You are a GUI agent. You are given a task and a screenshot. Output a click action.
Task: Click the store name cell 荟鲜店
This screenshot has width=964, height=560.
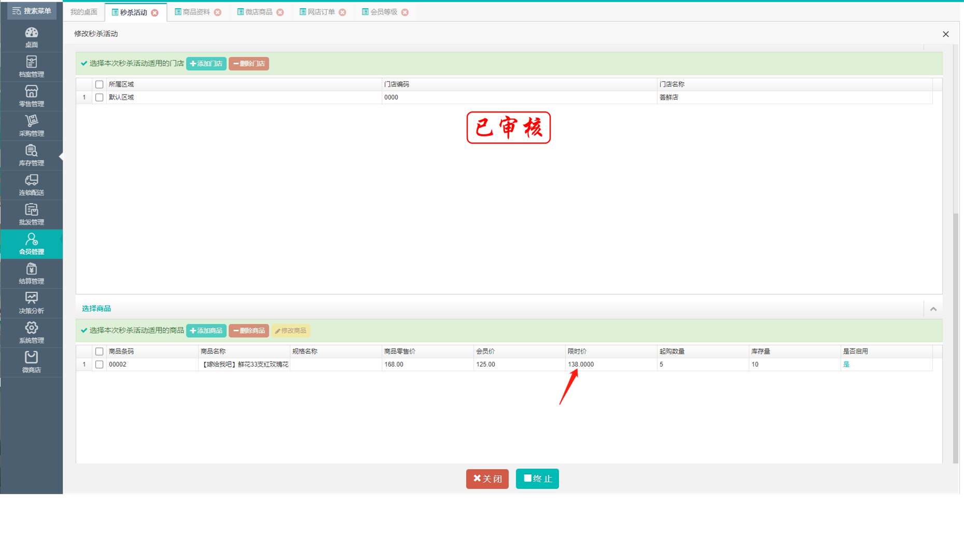coord(795,97)
